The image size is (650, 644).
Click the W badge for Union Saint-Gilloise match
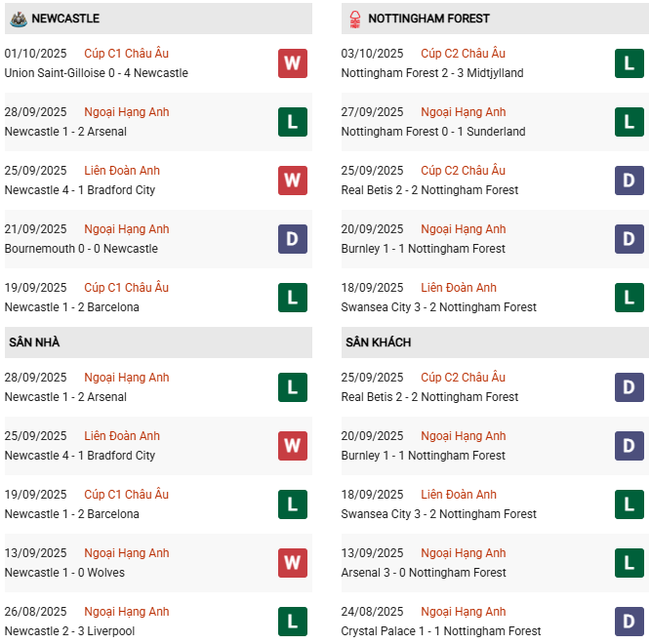[292, 63]
